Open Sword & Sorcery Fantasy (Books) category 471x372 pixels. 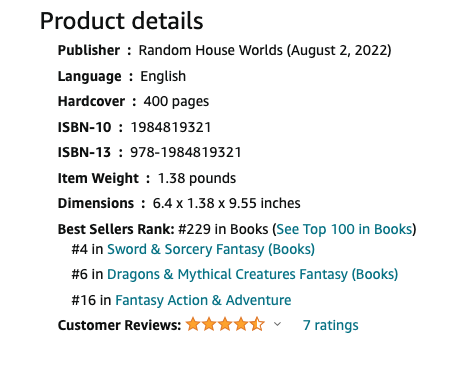[211, 249]
